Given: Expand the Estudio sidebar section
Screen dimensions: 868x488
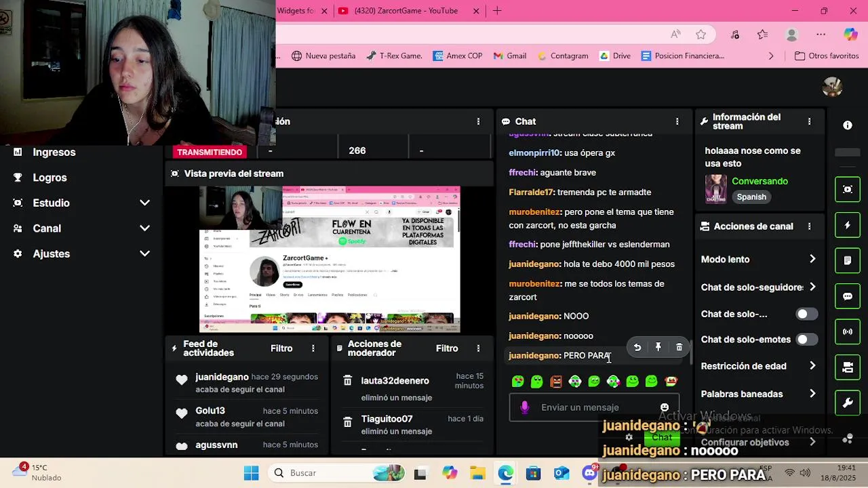Looking at the screenshot, I should [x=144, y=203].
